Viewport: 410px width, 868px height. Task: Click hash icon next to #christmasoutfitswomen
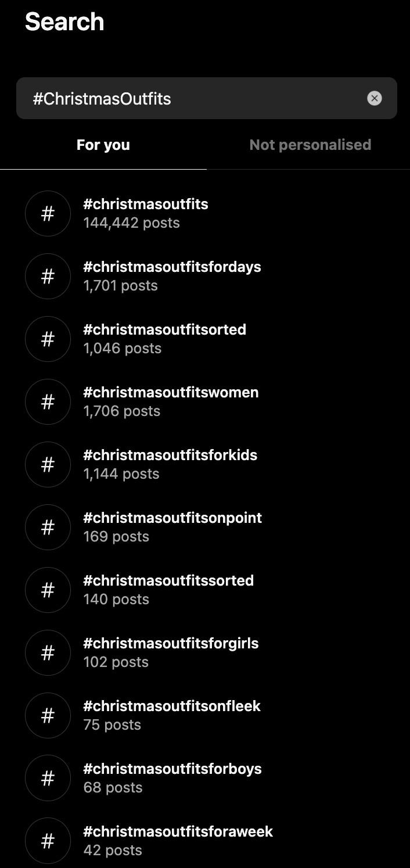48,401
